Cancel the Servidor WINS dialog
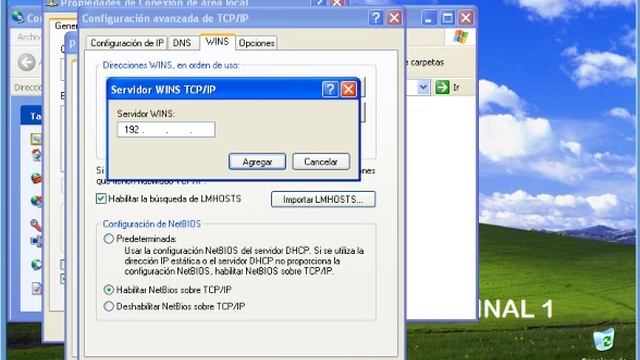Screen dimensions: 640x360 coord(321,162)
